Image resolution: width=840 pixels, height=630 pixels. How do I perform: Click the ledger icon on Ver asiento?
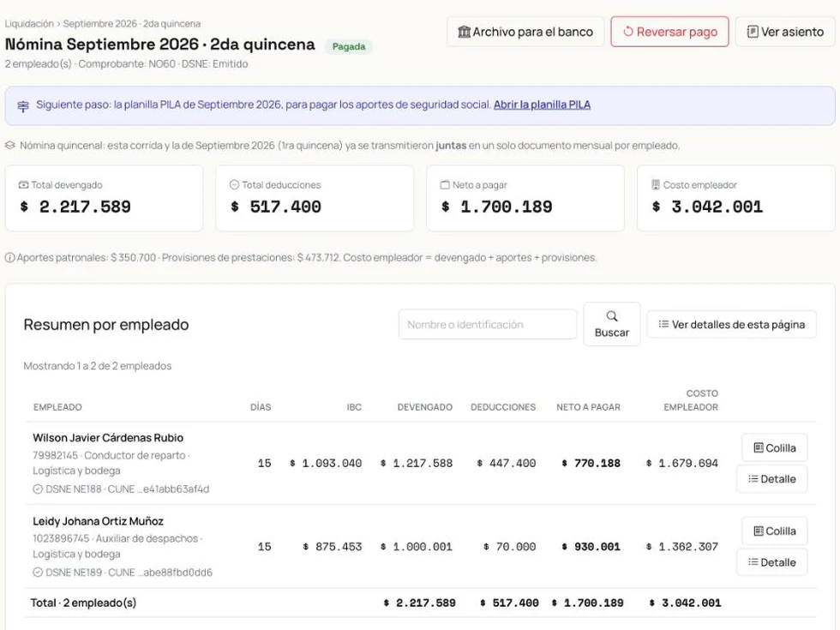point(753,32)
